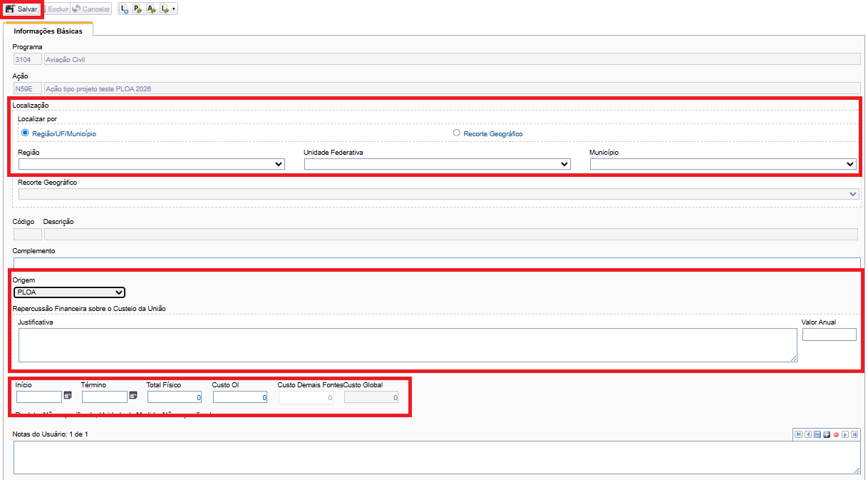The width and height of the screenshot is (868, 480).
Task: Open the Origem dropdown showing PLOA
Action: [x=70, y=292]
